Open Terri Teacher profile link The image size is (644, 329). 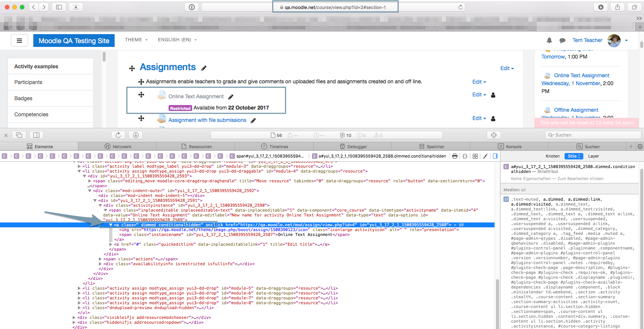click(x=587, y=40)
